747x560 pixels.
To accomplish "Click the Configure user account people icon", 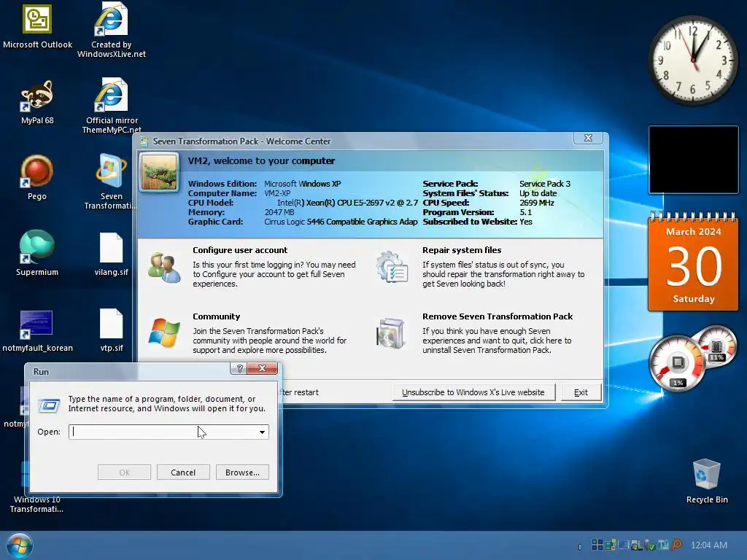I will 163,267.
